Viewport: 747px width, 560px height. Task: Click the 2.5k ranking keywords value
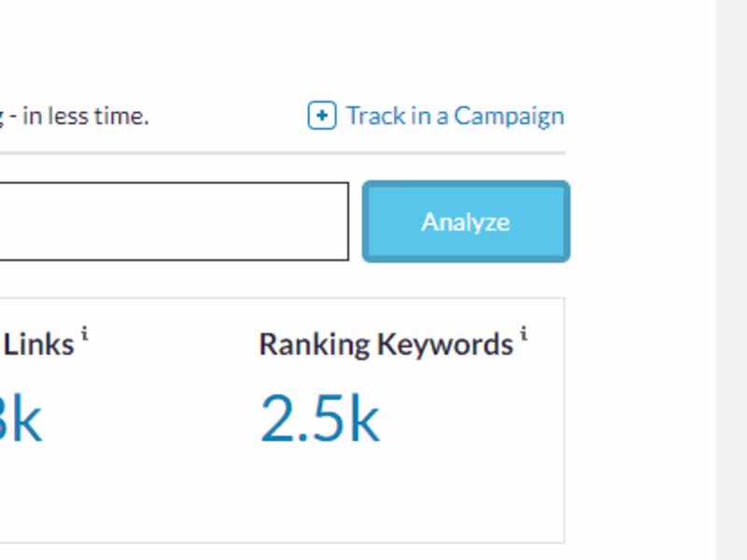(x=319, y=419)
